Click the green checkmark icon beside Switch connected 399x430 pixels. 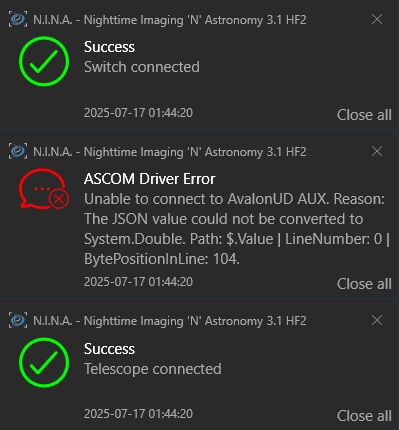click(x=44, y=61)
